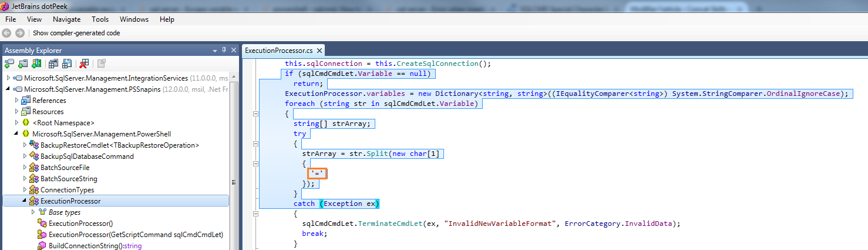This screenshot has width=868, height=250.
Task: Click the Open from GAC toolbar icon
Action: (x=9, y=64)
